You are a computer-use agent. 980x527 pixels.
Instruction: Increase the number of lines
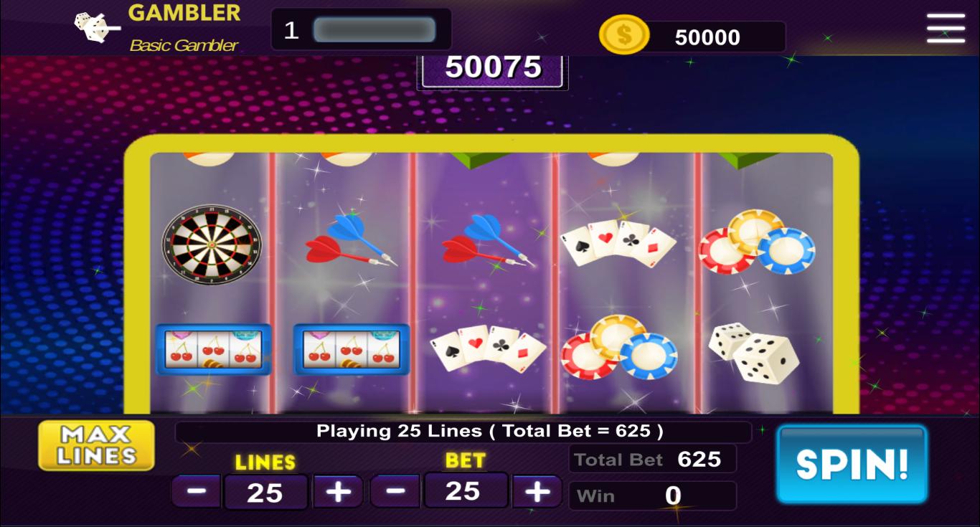click(338, 492)
